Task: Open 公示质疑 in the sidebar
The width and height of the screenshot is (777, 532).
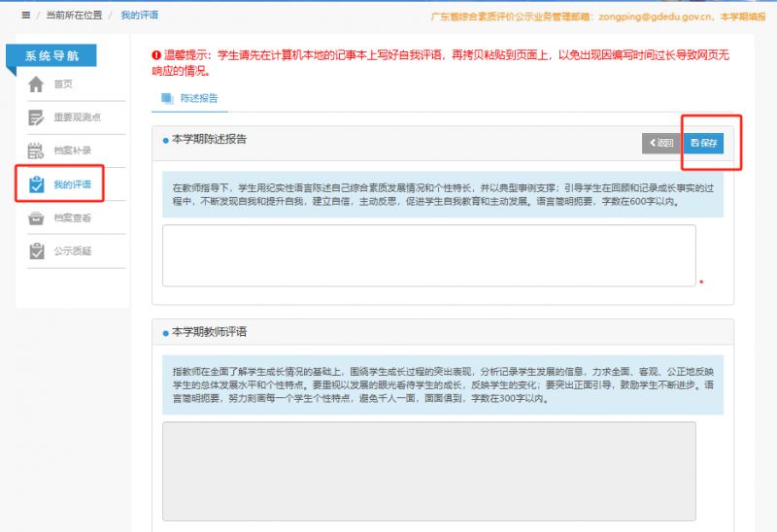Action: 72,251
